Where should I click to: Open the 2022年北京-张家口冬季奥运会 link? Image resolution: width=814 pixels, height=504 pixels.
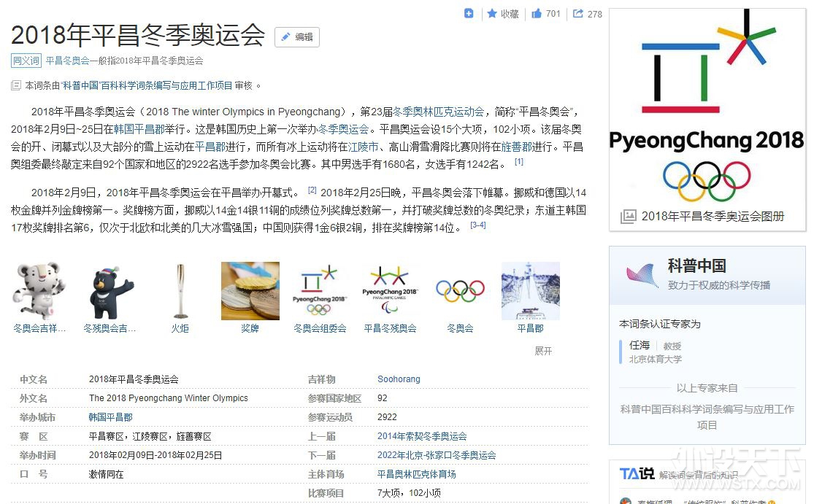437,455
